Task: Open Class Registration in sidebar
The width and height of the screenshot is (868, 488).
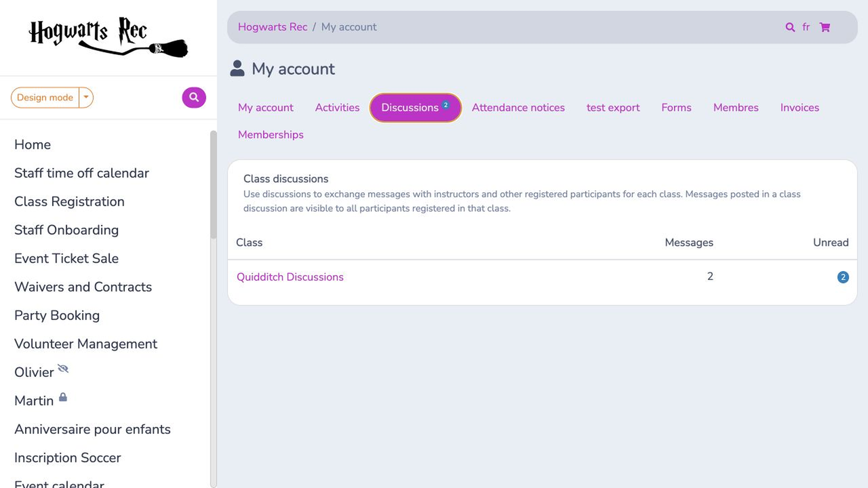Action: click(69, 201)
